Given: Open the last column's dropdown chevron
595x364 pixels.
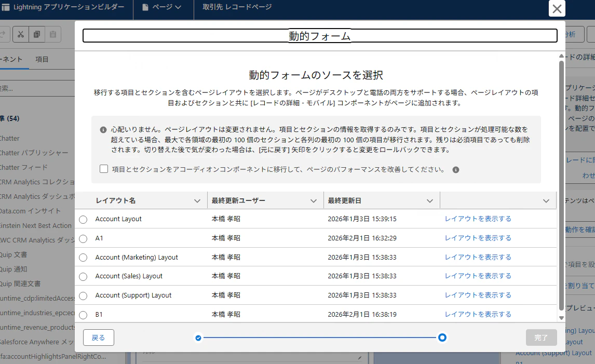Looking at the screenshot, I should click(546, 201).
